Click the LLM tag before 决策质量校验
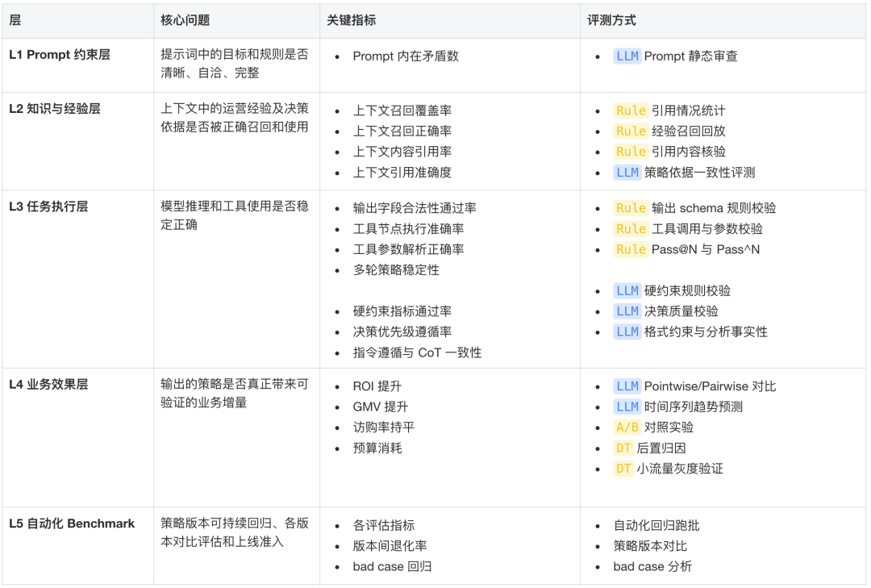 [x=627, y=311]
